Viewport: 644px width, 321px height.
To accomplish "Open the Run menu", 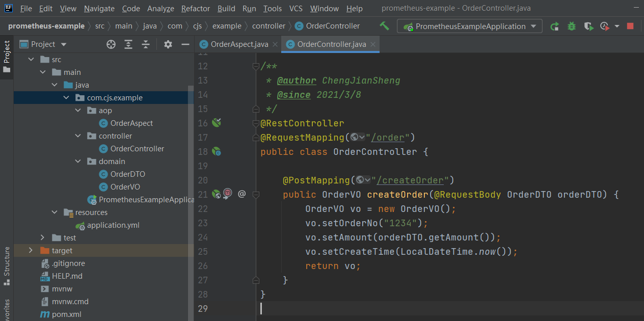I will click(249, 9).
